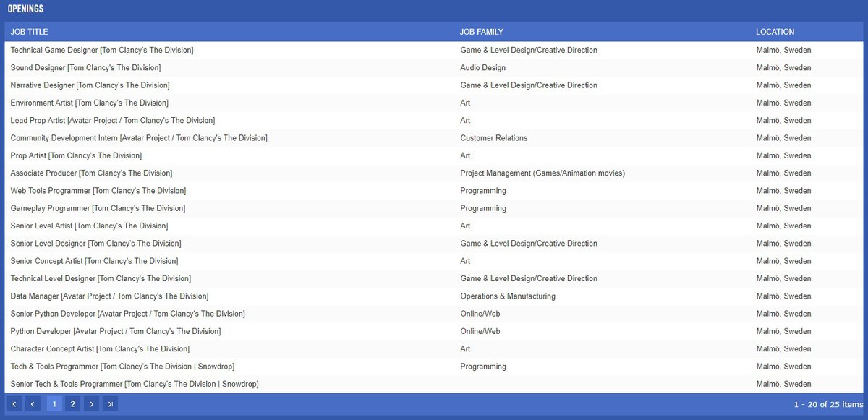This screenshot has width=868, height=420.
Task: Jump to last page of openings
Action: point(110,404)
